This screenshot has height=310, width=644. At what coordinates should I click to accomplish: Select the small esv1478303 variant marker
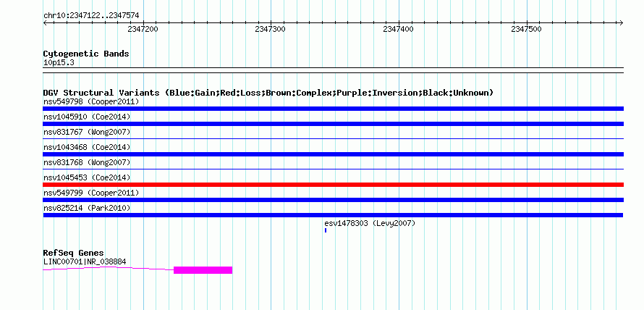pos(326,230)
